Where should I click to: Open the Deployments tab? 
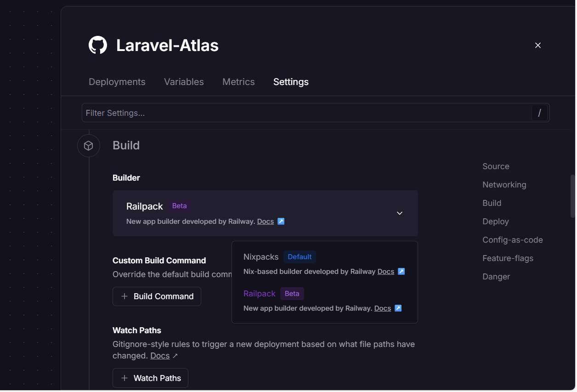coord(117,82)
